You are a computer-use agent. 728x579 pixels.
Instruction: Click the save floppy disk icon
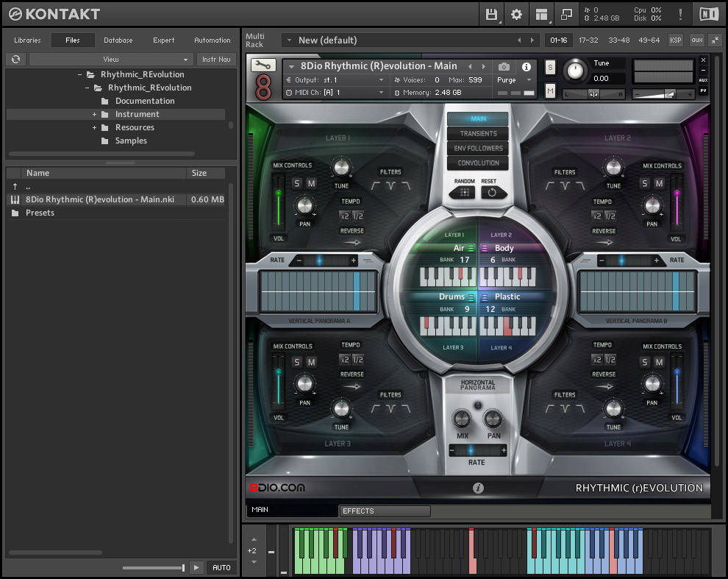[491, 14]
